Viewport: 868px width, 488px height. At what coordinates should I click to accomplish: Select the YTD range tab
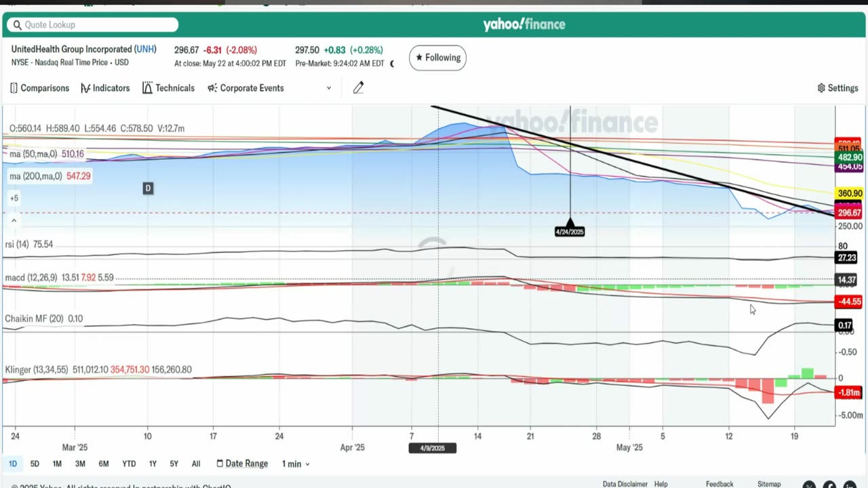[x=129, y=464]
